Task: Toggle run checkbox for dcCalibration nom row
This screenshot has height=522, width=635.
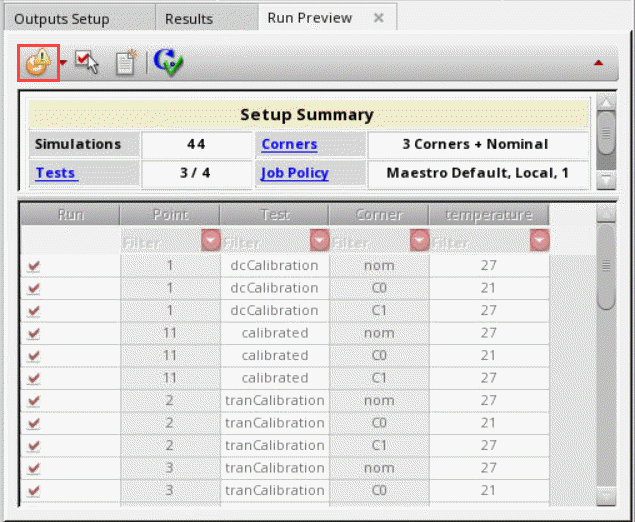Action: point(35,266)
